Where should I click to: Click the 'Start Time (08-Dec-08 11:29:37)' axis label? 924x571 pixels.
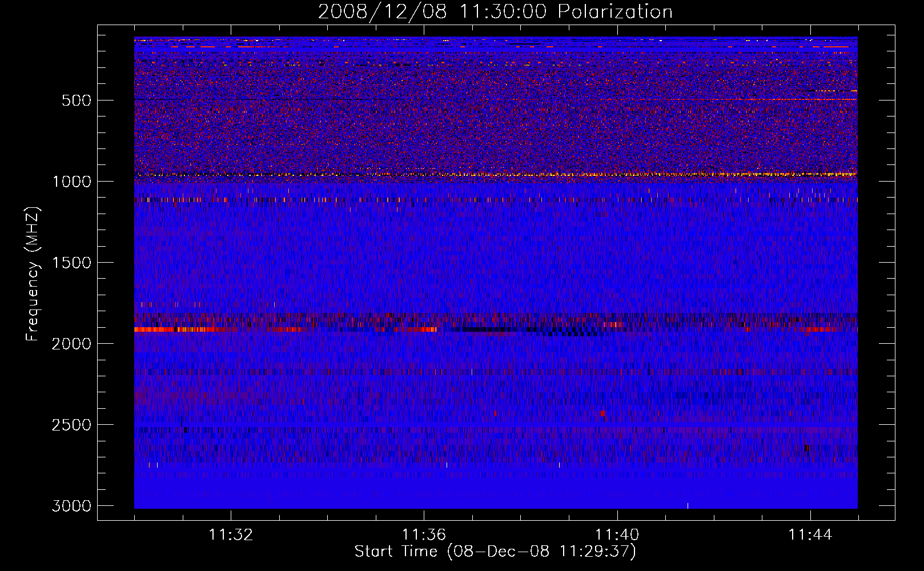[495, 552]
